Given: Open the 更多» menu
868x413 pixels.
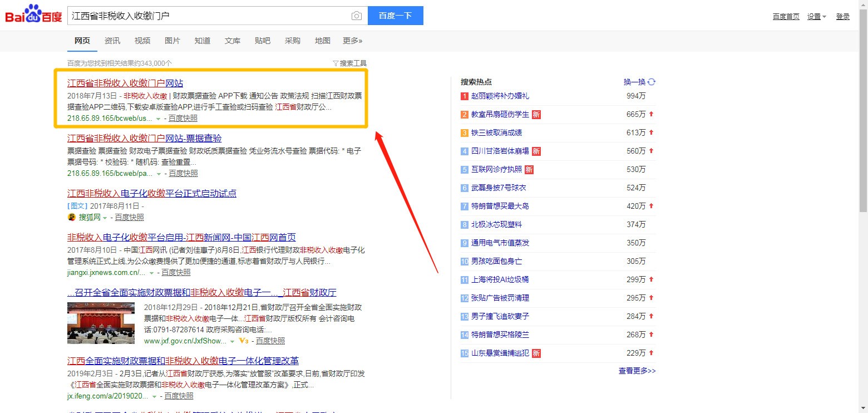Looking at the screenshot, I should [353, 41].
